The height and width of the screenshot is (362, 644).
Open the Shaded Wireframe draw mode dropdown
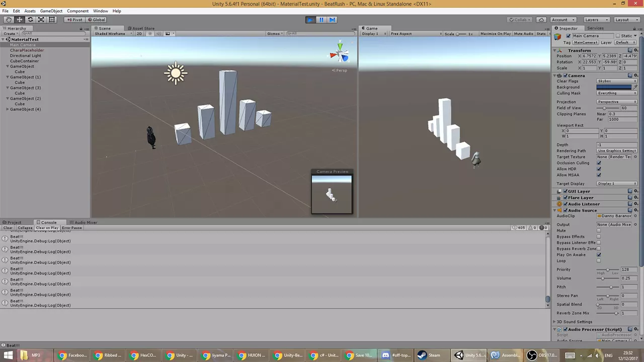pos(113,34)
